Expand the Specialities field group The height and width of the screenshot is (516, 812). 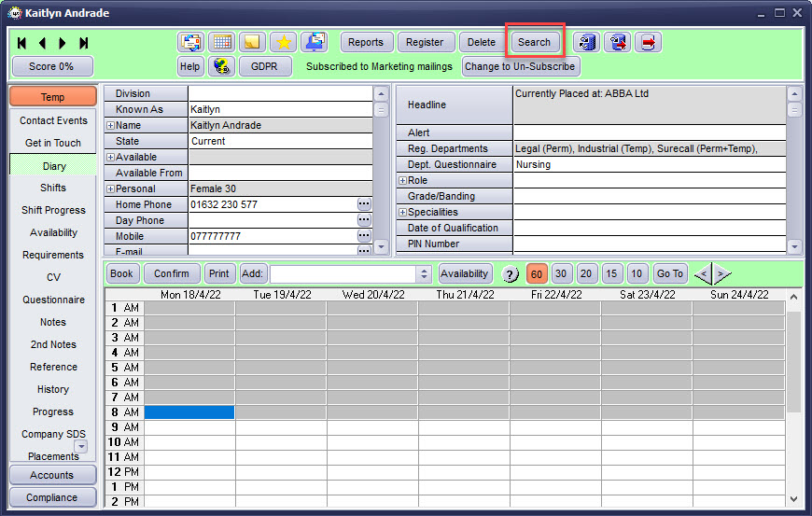pyautogui.click(x=402, y=212)
